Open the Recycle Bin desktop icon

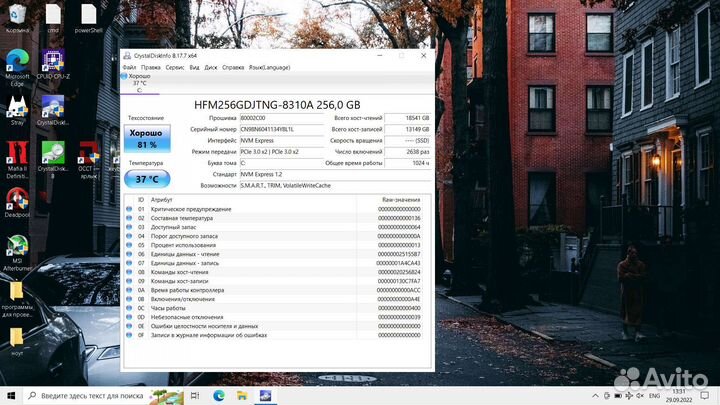pos(17,18)
